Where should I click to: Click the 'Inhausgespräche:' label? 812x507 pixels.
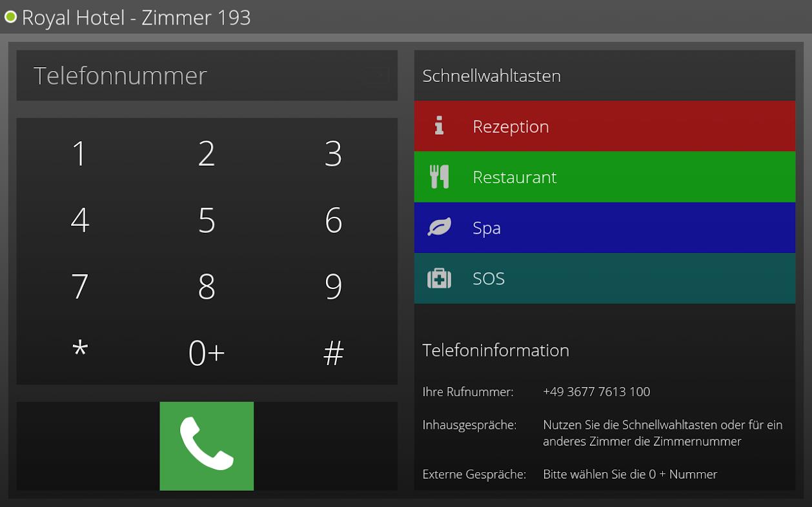(x=469, y=425)
